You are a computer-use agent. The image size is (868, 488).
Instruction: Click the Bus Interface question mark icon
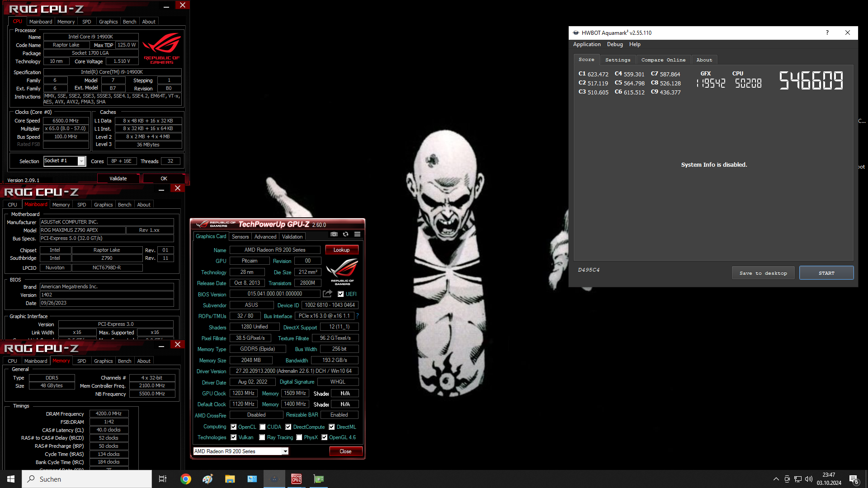tap(357, 316)
